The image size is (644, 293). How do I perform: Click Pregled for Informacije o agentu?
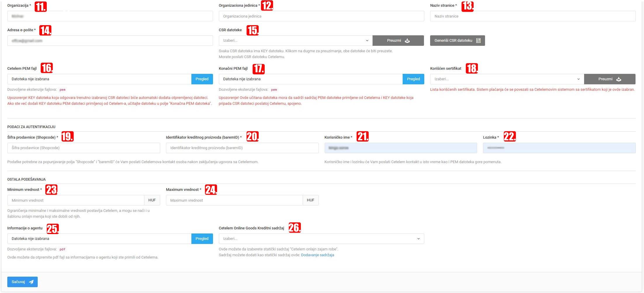click(x=202, y=239)
